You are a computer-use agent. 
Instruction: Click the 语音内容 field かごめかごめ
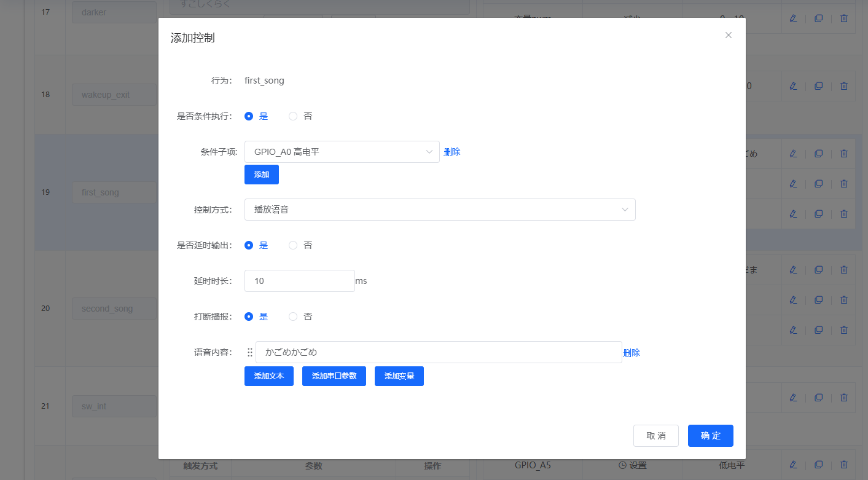439,352
